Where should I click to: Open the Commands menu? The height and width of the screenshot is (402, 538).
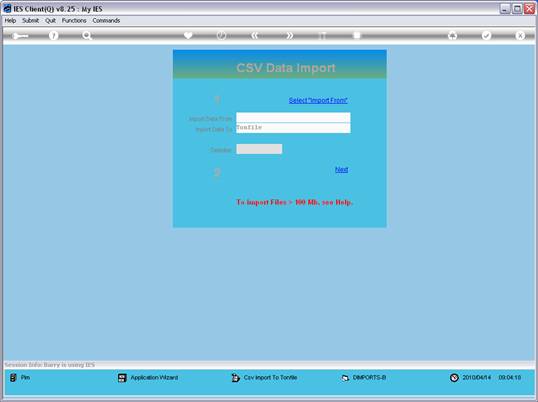tap(106, 21)
